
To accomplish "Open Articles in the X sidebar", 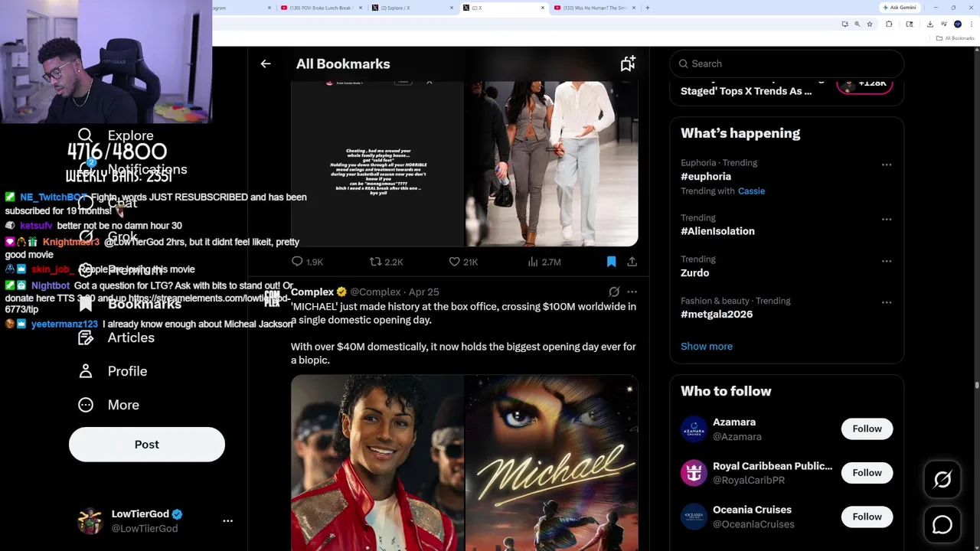I will coord(116,337).
